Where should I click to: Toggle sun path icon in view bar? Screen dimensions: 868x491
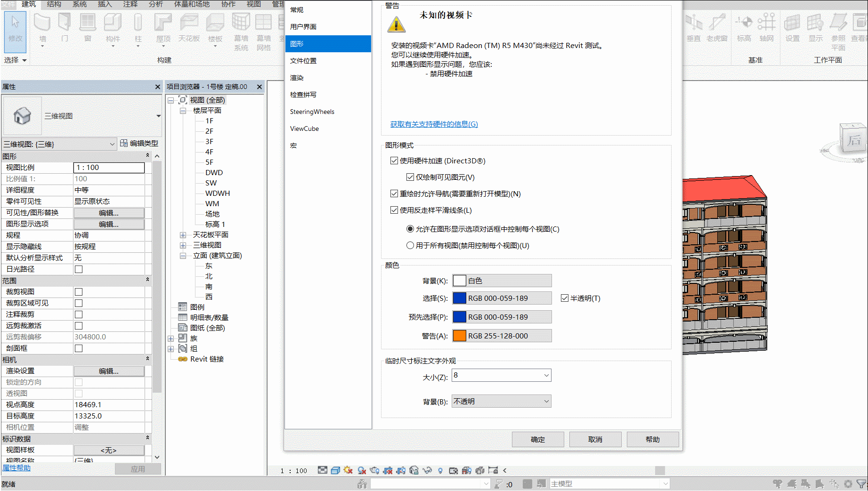348,470
